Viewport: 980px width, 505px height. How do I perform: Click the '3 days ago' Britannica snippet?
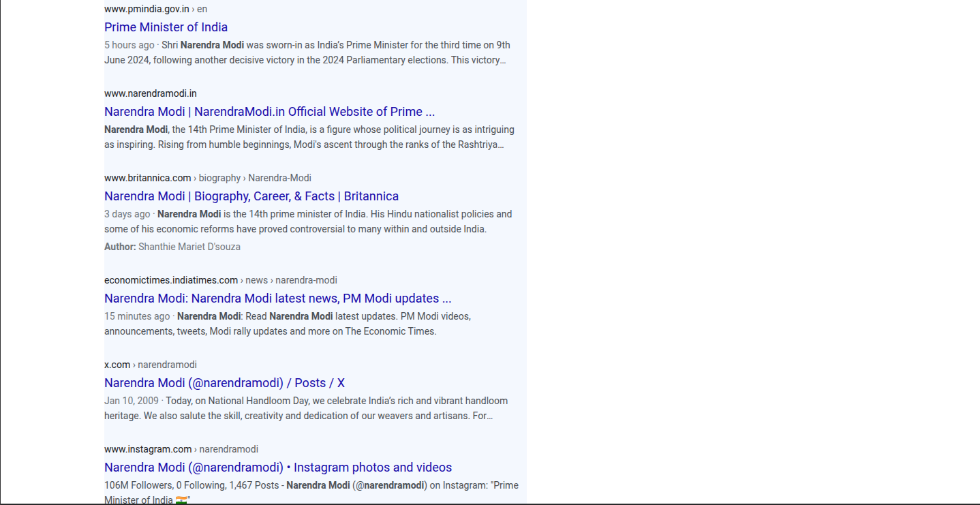(308, 221)
